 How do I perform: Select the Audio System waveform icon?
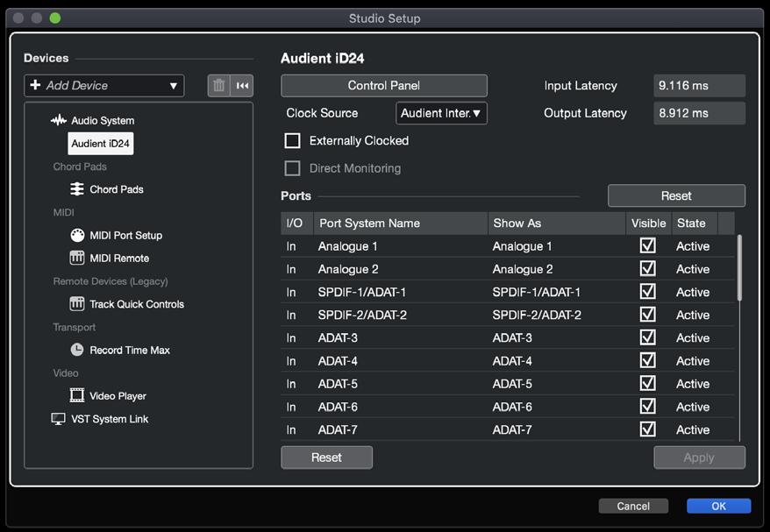tap(59, 120)
